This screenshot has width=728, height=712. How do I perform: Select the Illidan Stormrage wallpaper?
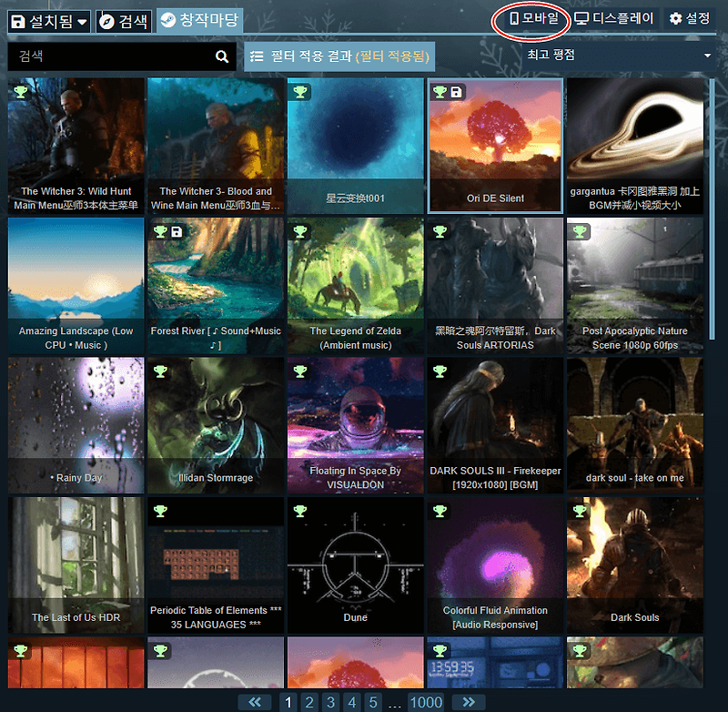tap(216, 425)
